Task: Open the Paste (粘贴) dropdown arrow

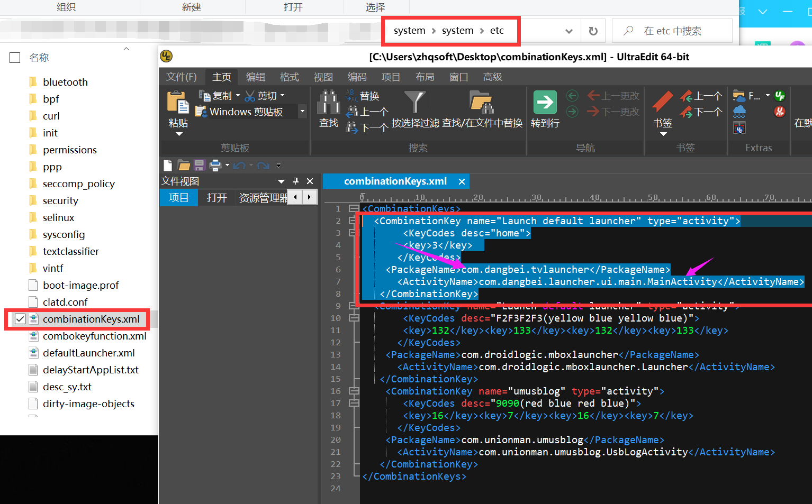Action: [x=178, y=134]
